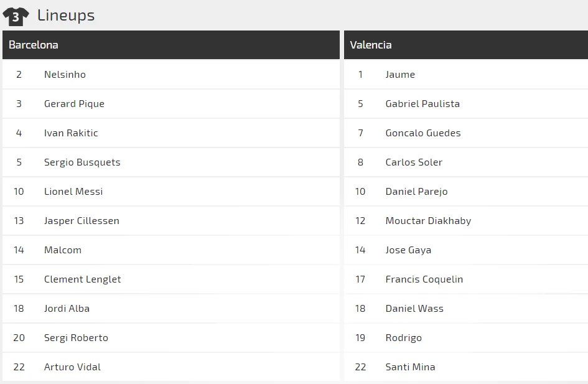
Task: Click the Valencia team header
Action: [x=371, y=45]
